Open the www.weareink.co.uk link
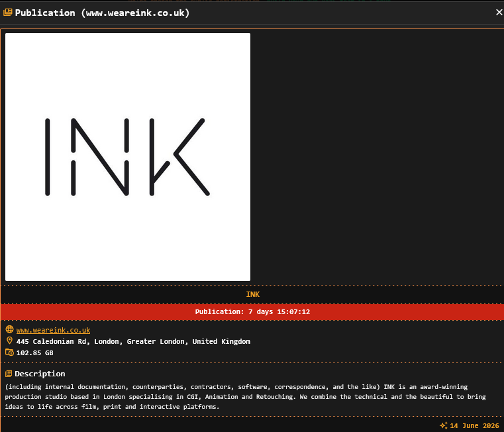The height and width of the screenshot is (432, 504). [54, 331]
